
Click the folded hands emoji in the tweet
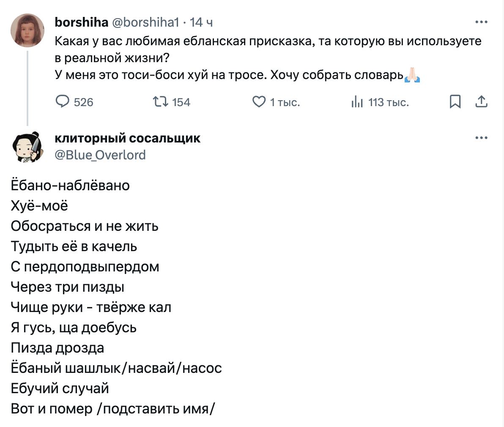click(412, 75)
